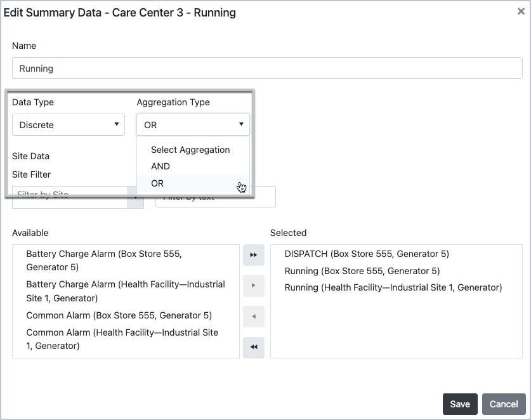Select Battery Charge Alarm for Box Store 555
This screenshot has height=420, width=531.
[103, 260]
